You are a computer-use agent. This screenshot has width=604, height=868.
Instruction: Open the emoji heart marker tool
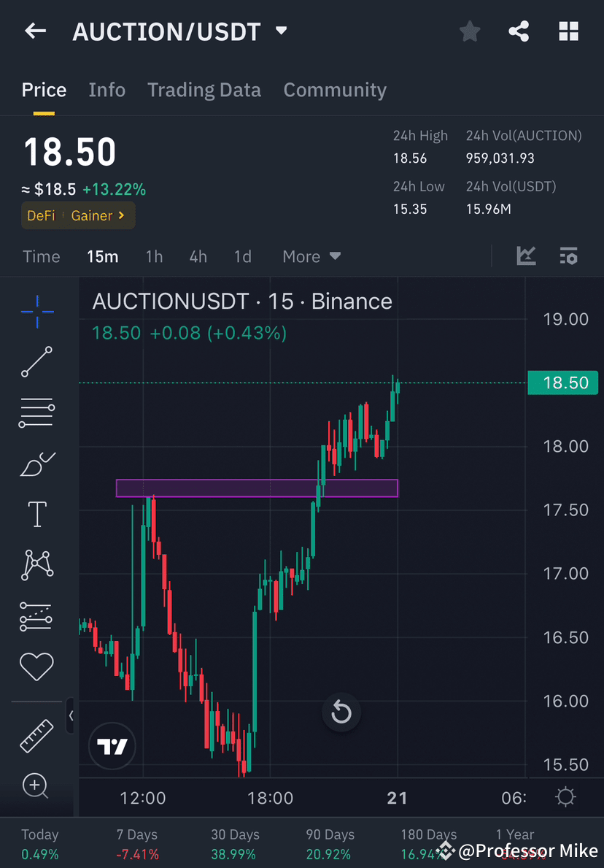tap(36, 666)
